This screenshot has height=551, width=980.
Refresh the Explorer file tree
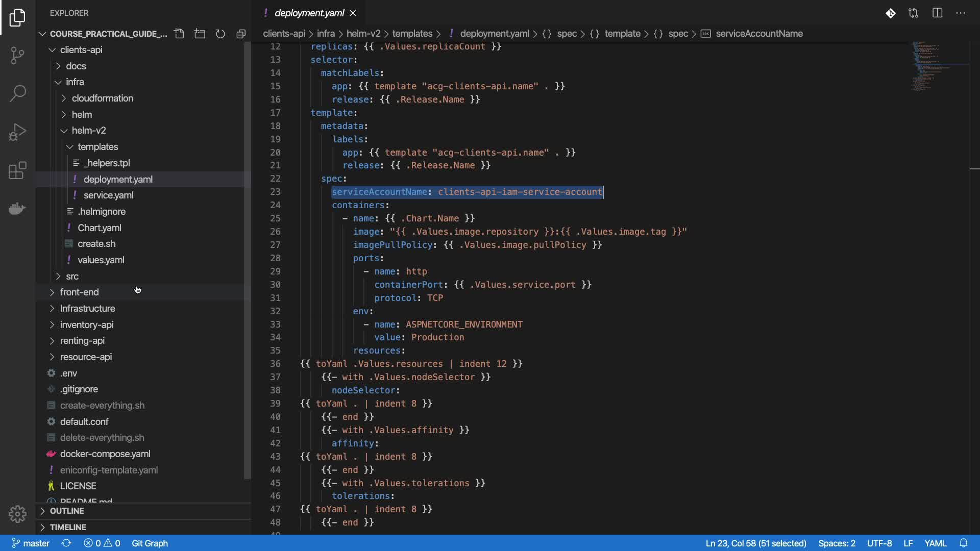click(x=220, y=34)
